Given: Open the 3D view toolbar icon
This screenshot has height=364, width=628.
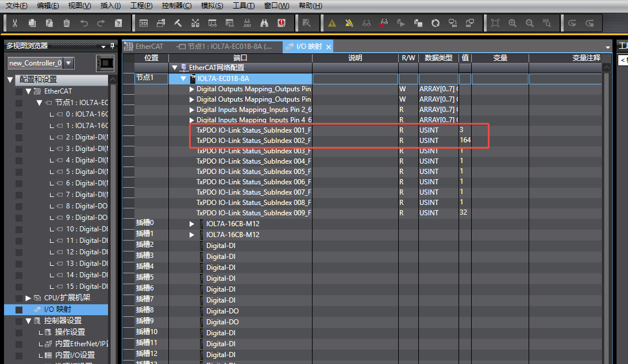Looking at the screenshot, I should click(144, 24).
